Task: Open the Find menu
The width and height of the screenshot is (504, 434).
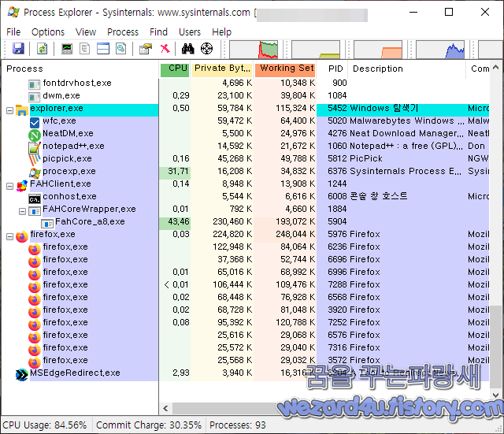Action: click(158, 32)
